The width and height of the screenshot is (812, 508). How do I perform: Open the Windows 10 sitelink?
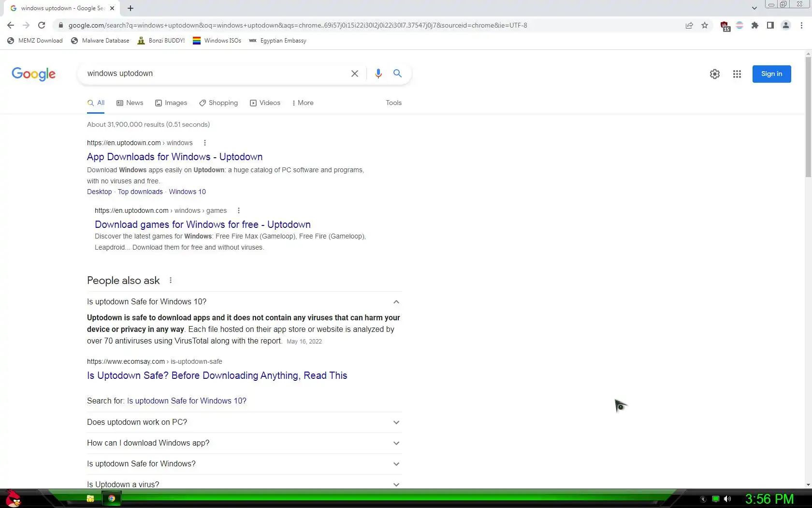(x=187, y=192)
